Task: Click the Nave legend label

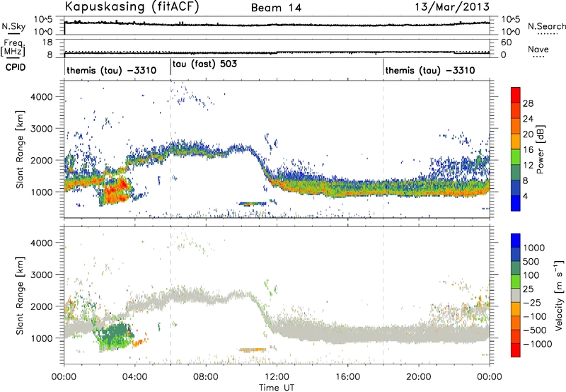Action: (538, 49)
